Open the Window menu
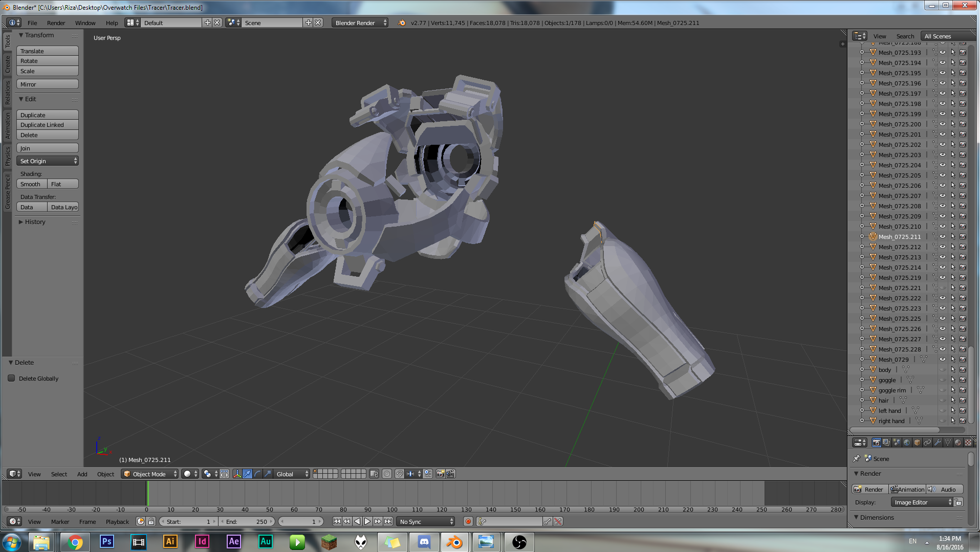Screen dimensions: 980x552 point(85,23)
